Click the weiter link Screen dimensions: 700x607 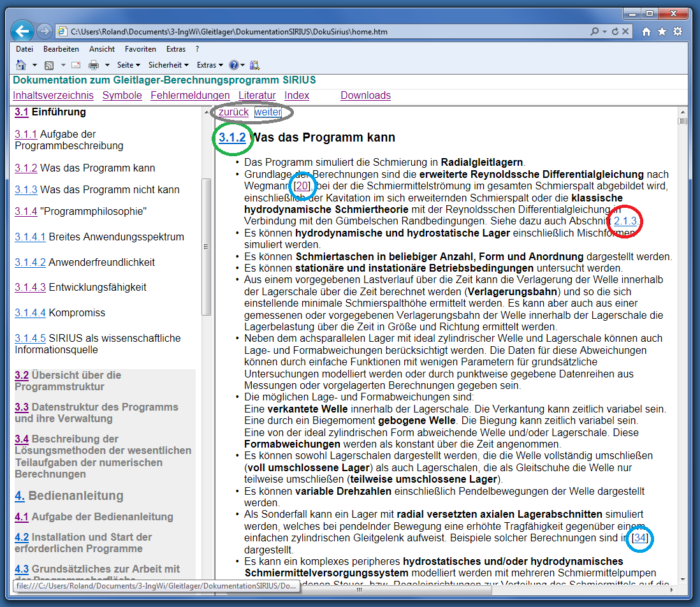[268, 112]
